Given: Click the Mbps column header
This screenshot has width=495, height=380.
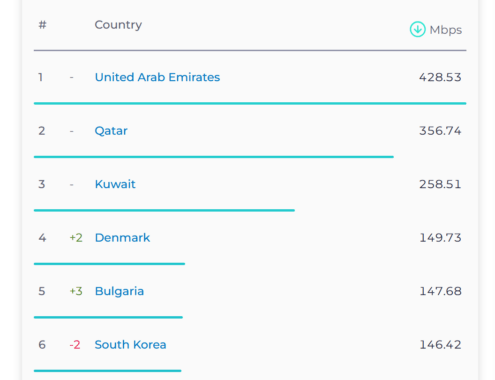Looking at the screenshot, I should 446,30.
